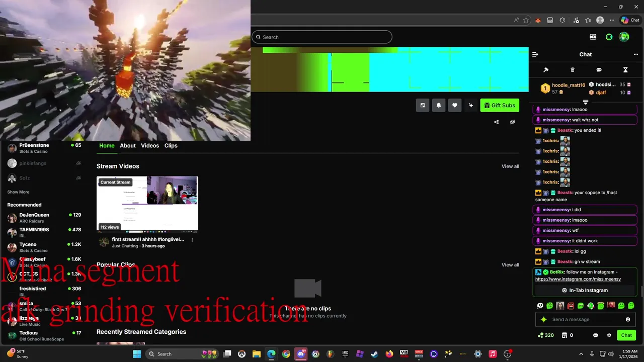Click Minecraft video overlay window
644x362 pixels.
click(x=125, y=70)
